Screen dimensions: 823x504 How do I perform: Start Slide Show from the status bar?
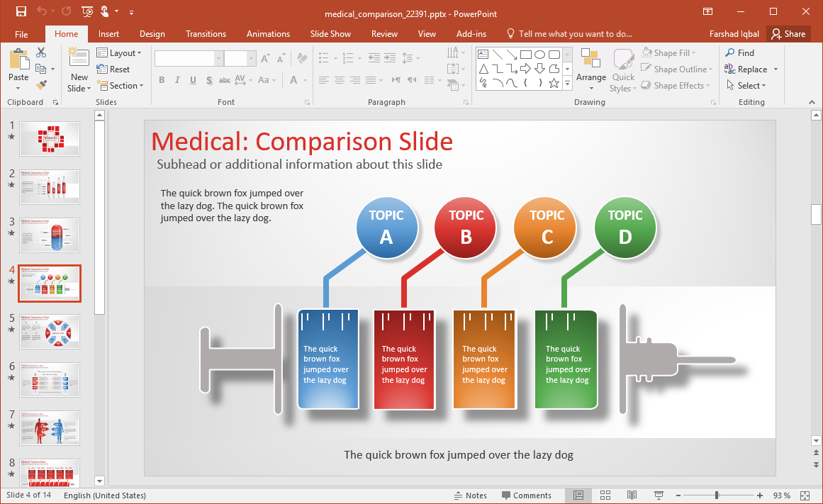659,495
